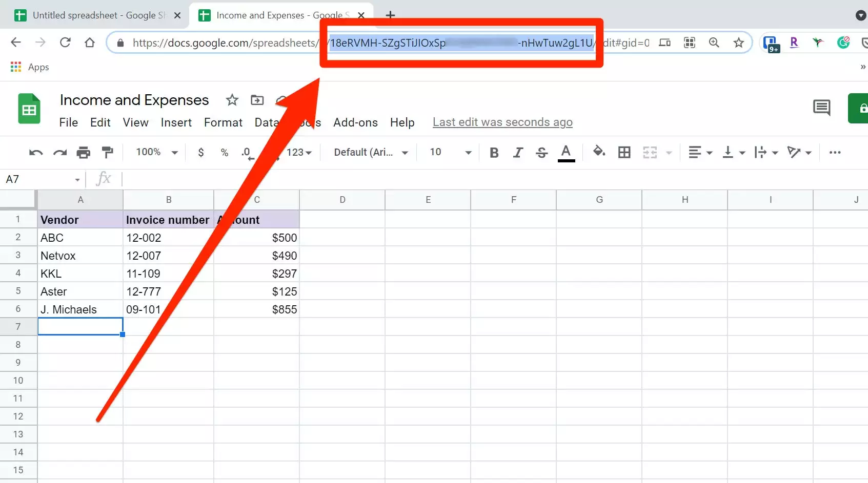
Task: Expand the merge cells dropdown arrow
Action: coord(669,153)
